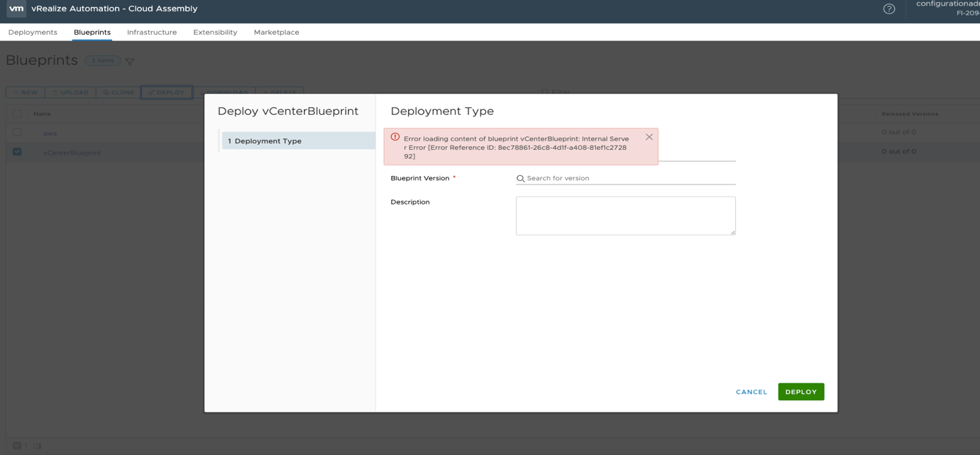The width and height of the screenshot is (980, 455).
Task: Click the VMware vm logo
Action: pos(16,9)
